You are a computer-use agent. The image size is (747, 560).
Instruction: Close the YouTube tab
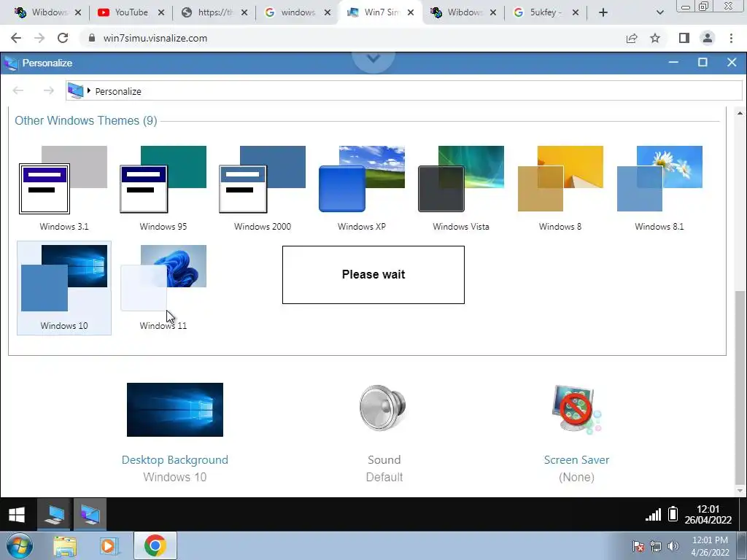click(161, 12)
